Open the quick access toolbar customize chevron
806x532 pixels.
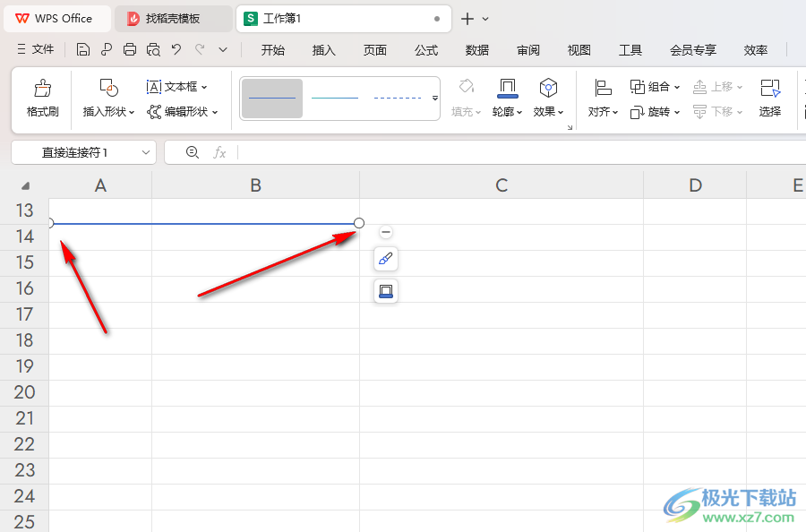tap(223, 50)
